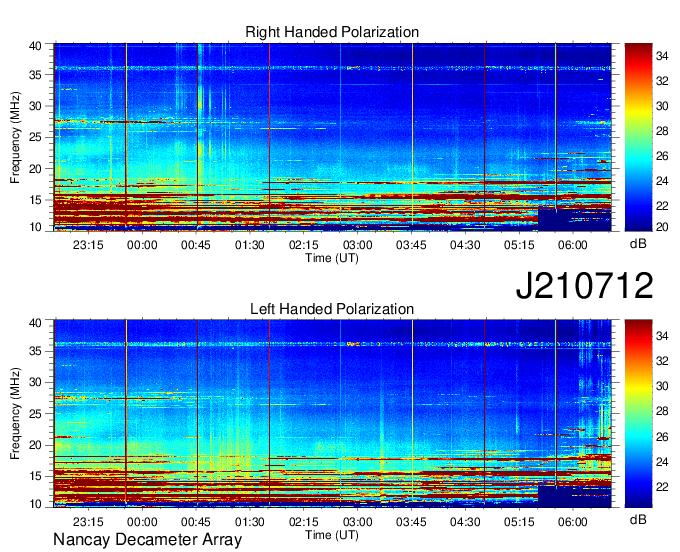Click the 00:00 tick label on bottom plot
This screenshot has height=552, width=680.
click(x=142, y=522)
